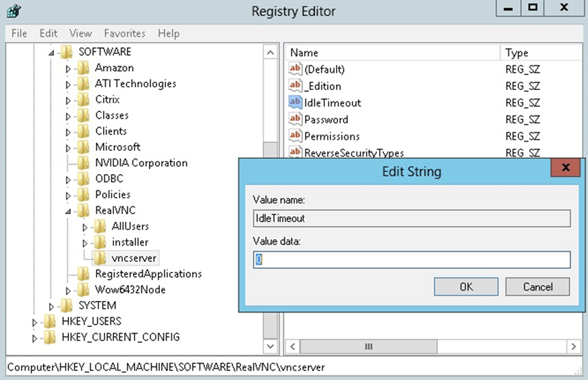
Task: Collapse the SOFTWARE tree node
Action: point(52,53)
